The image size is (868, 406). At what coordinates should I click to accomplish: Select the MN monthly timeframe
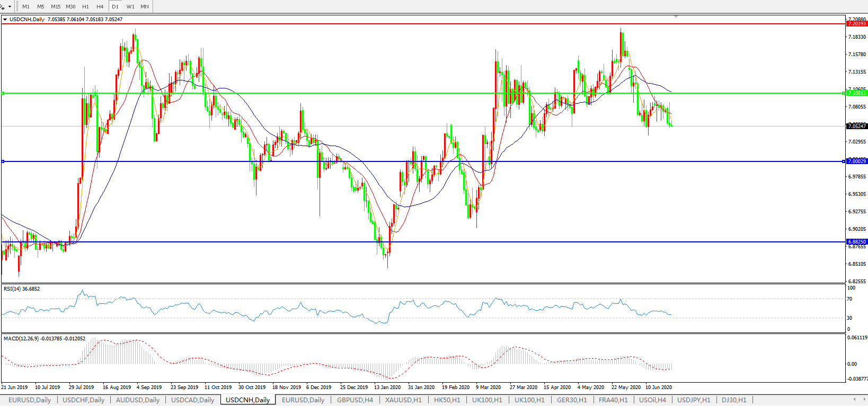click(145, 6)
